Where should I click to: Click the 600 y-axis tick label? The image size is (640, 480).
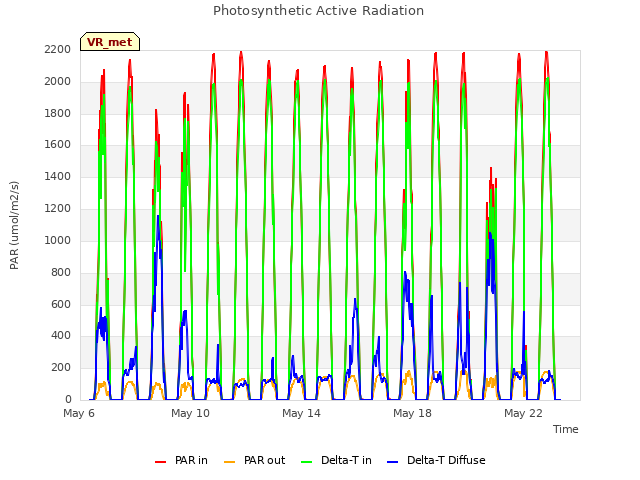click(x=61, y=304)
